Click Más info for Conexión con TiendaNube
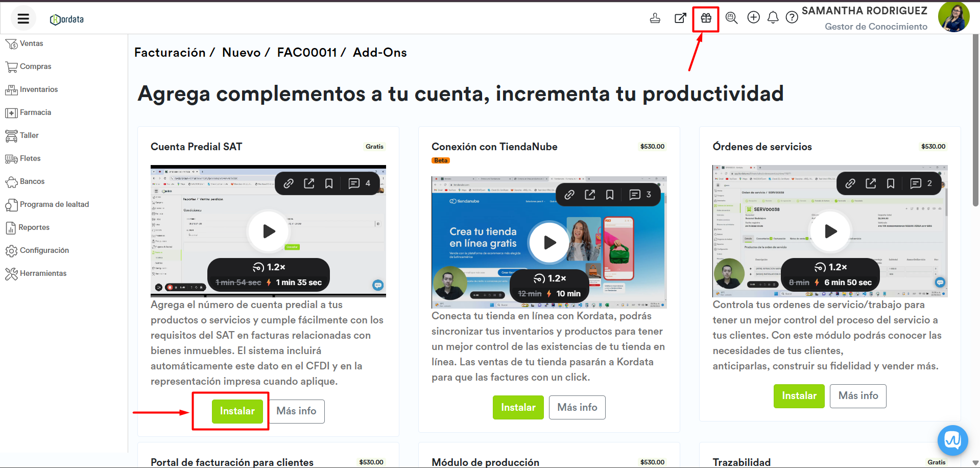 pos(577,408)
